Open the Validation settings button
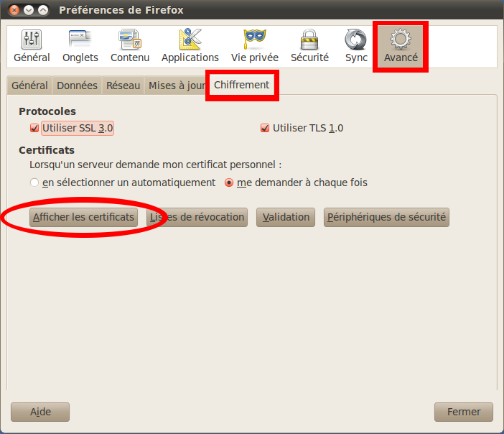 click(x=286, y=217)
